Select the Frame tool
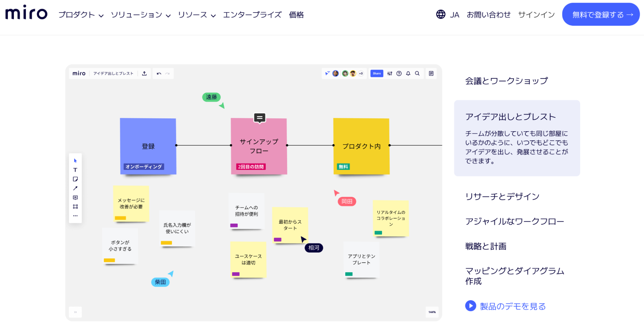The width and height of the screenshot is (644, 323). click(x=75, y=207)
